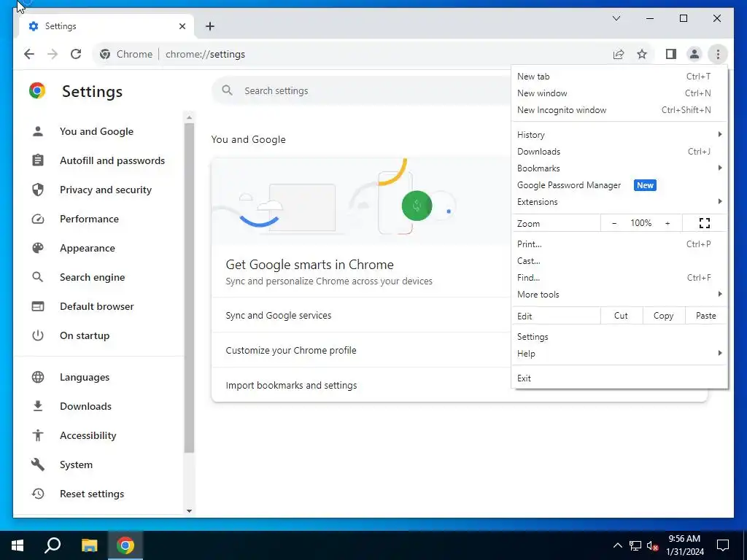This screenshot has height=560, width=747.
Task: Open Settings from the Chrome menu
Action: coord(619,337)
